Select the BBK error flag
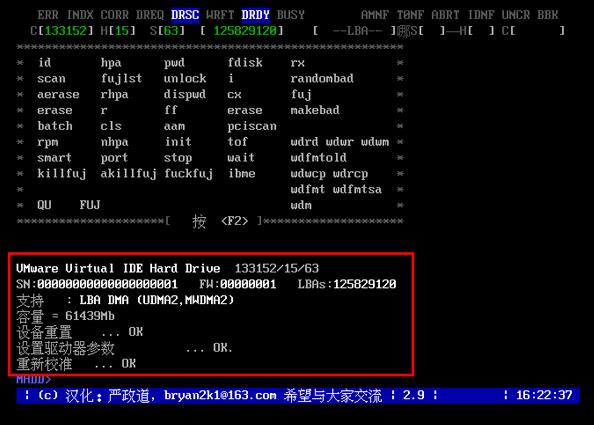The width and height of the screenshot is (594, 425). click(548, 15)
